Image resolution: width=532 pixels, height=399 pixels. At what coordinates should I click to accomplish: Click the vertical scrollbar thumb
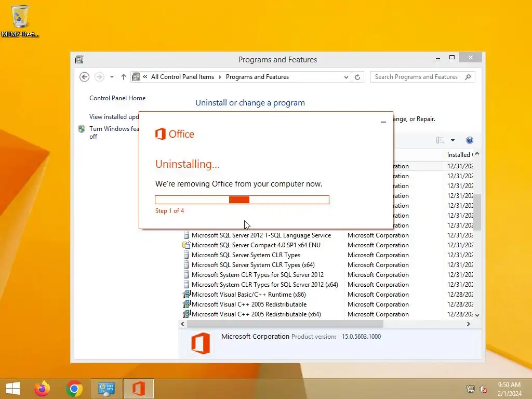pyautogui.click(x=477, y=212)
